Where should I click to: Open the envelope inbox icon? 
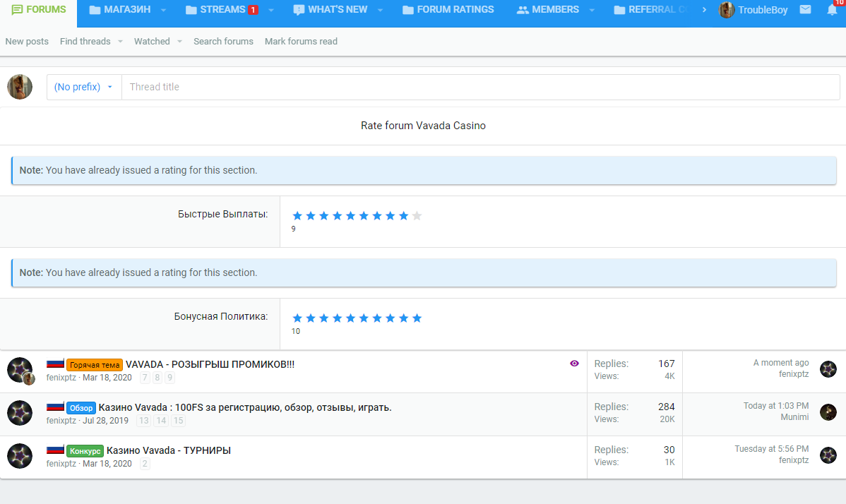click(805, 10)
